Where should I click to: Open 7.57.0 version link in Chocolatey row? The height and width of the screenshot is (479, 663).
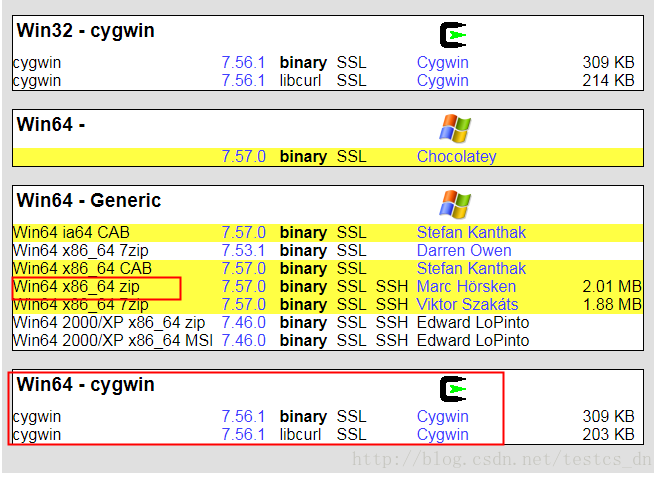click(244, 156)
